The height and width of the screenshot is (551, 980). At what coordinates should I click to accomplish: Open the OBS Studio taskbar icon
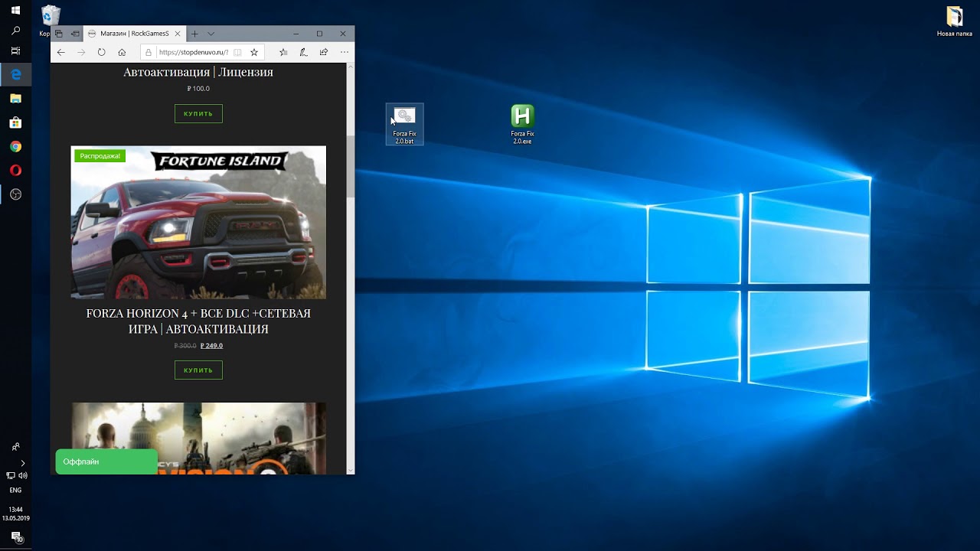coord(15,194)
